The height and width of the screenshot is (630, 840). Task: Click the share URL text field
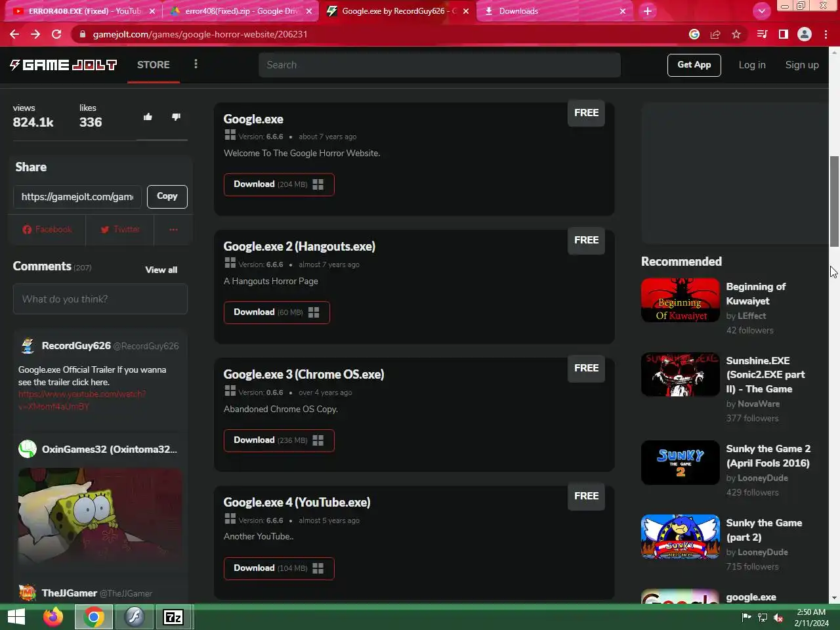(77, 196)
